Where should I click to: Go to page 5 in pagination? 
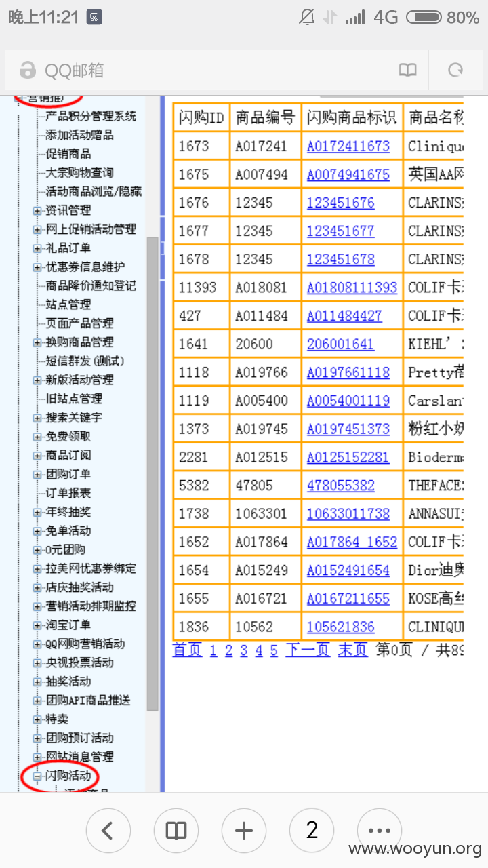274,651
